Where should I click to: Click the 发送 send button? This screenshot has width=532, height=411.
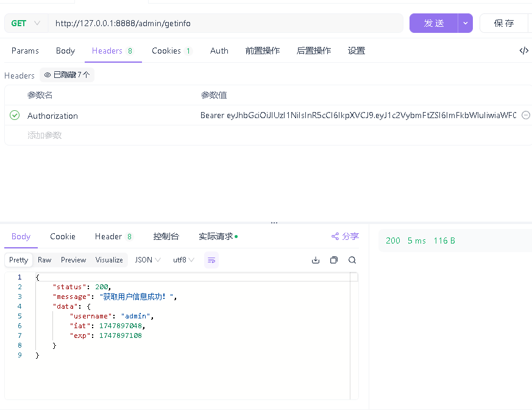(433, 23)
